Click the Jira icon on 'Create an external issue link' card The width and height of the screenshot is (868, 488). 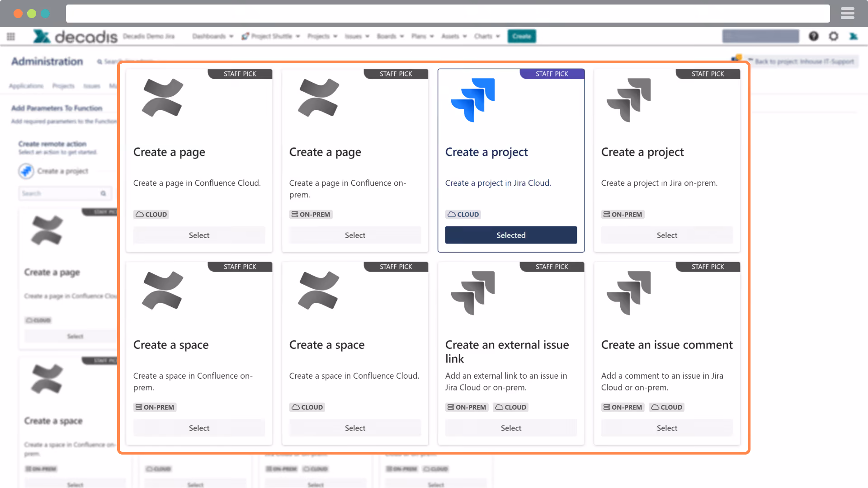[x=473, y=293]
